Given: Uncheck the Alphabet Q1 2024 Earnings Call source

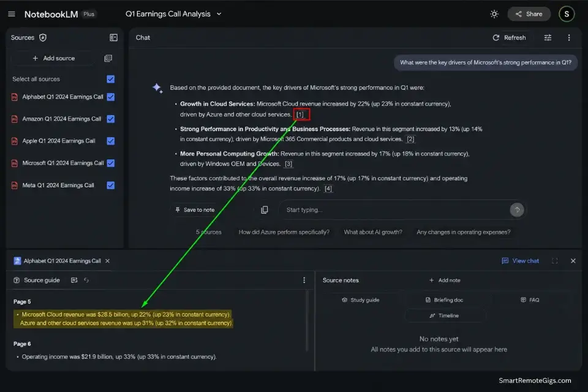Looking at the screenshot, I should pos(111,97).
